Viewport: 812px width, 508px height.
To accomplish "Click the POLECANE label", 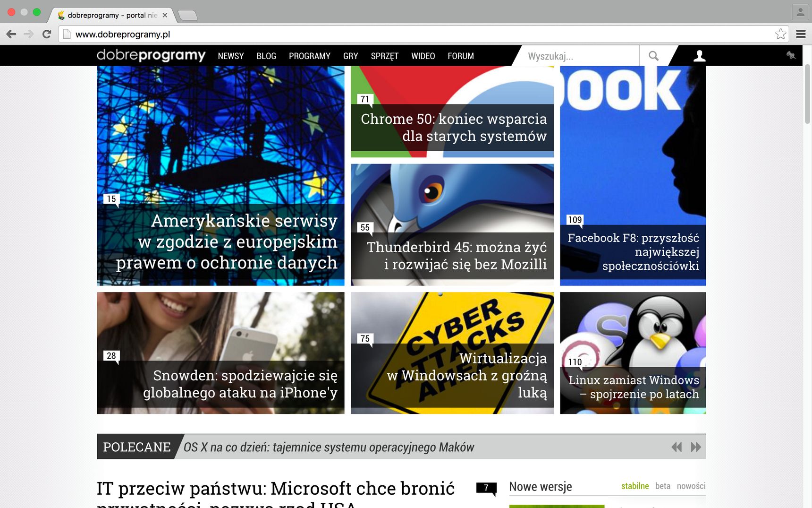I will point(137,447).
